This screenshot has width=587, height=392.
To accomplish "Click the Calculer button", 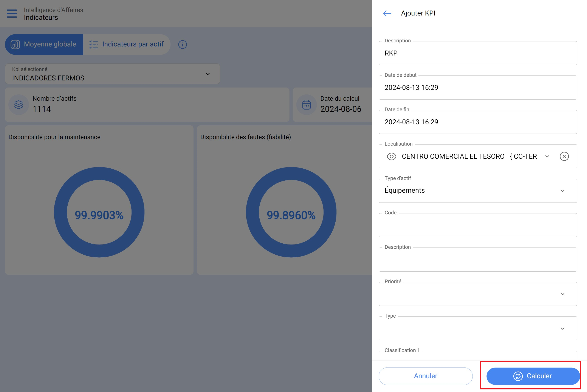I will [x=533, y=376].
